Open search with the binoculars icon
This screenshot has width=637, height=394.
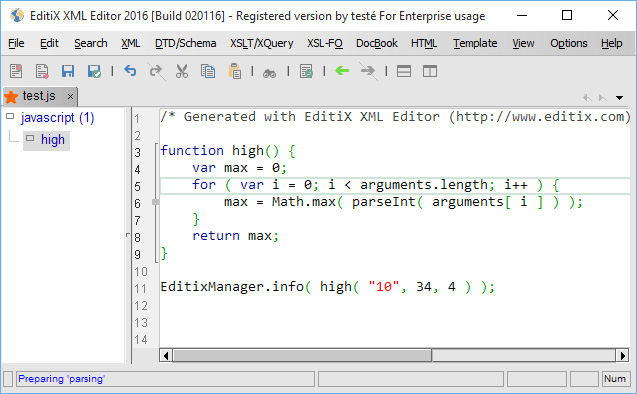click(269, 73)
